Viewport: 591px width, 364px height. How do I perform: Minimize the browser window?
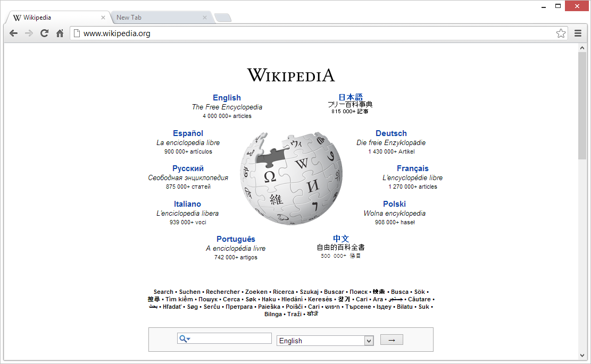click(544, 6)
